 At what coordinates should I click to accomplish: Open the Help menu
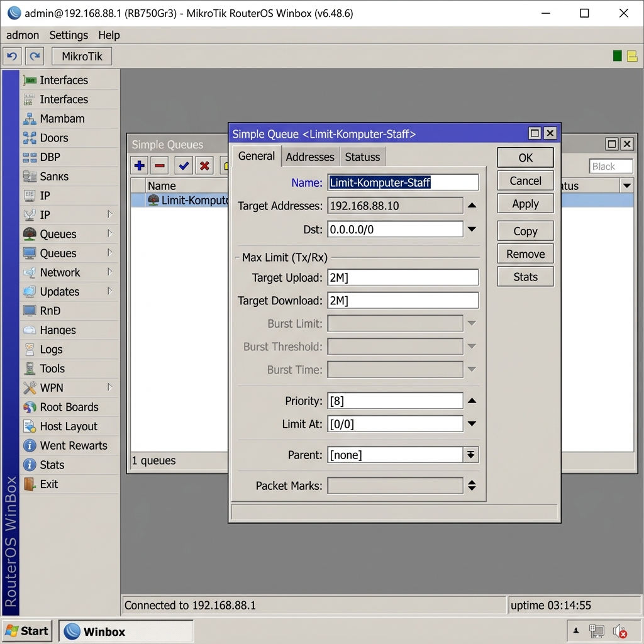point(109,35)
